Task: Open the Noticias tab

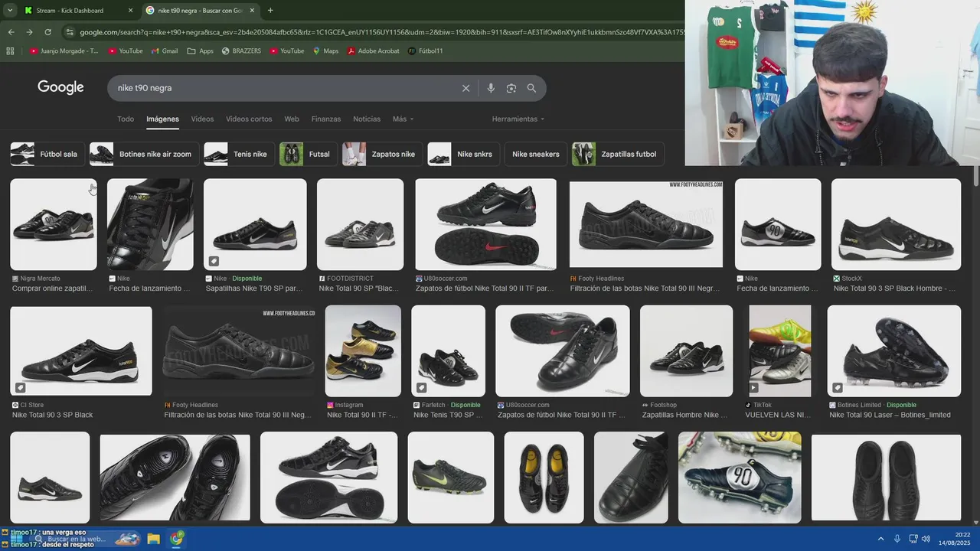Action: click(367, 119)
